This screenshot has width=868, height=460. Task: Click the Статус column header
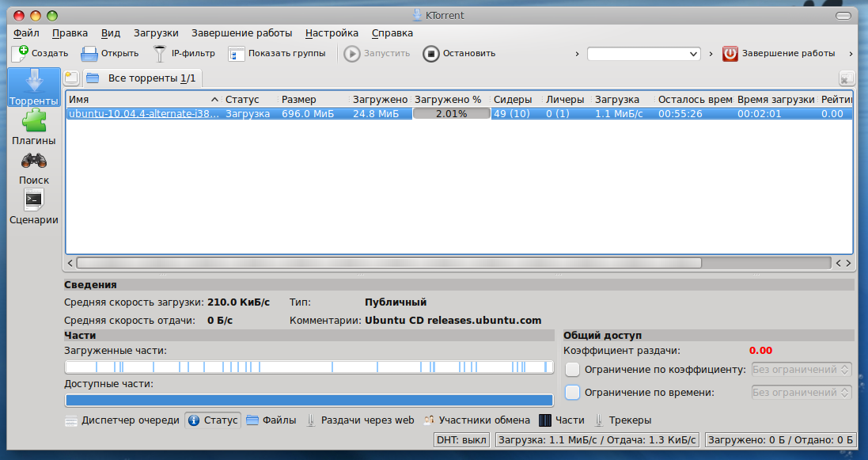coord(250,99)
